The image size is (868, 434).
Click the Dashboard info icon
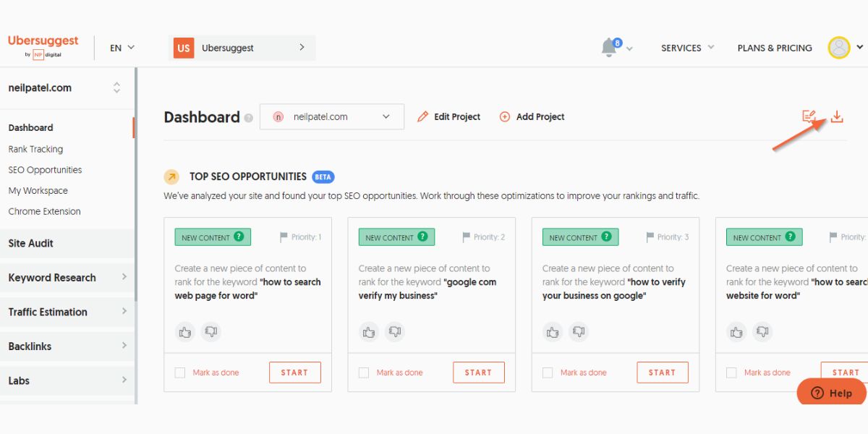point(249,118)
